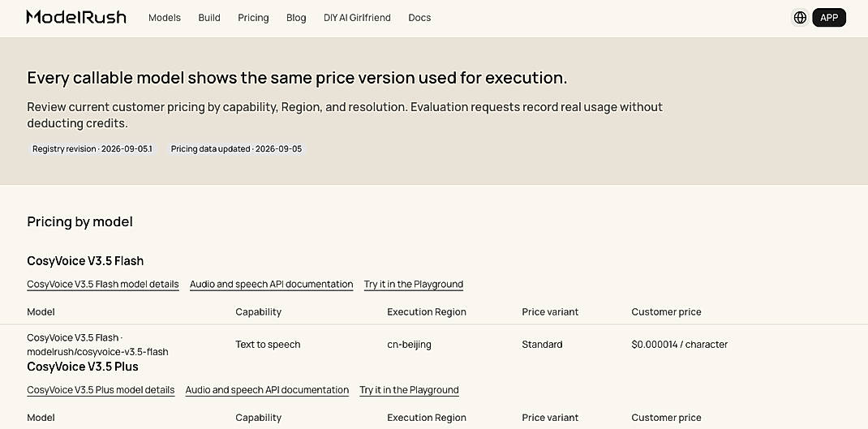Open the APP button
The width and height of the screenshot is (868, 429).
coord(829,18)
